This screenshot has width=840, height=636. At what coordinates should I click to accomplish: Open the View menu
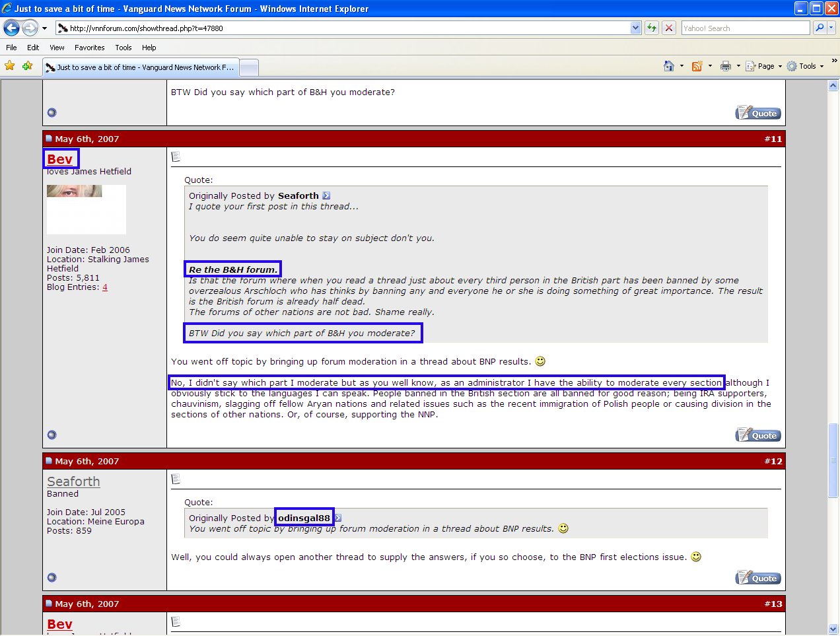tap(57, 48)
